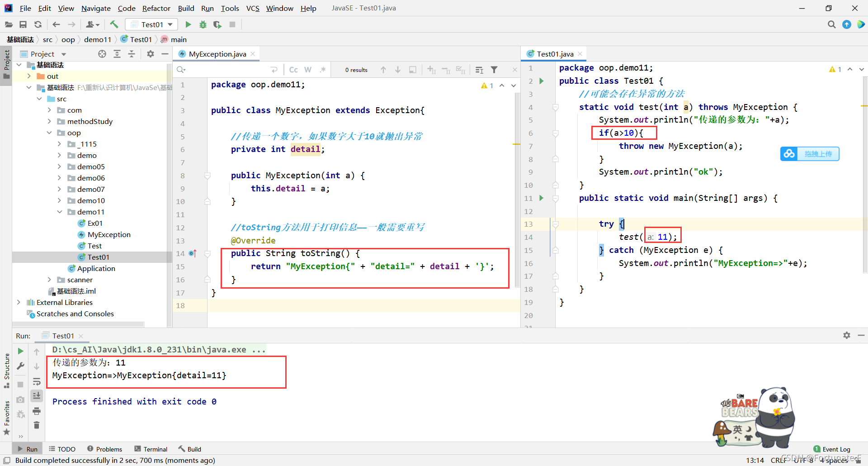Expand the out folder

pos(29,76)
